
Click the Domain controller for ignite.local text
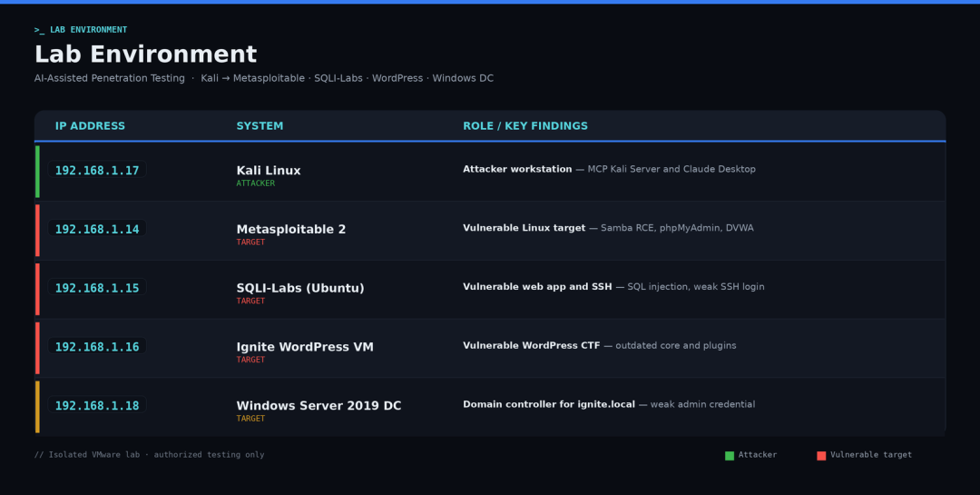point(609,404)
